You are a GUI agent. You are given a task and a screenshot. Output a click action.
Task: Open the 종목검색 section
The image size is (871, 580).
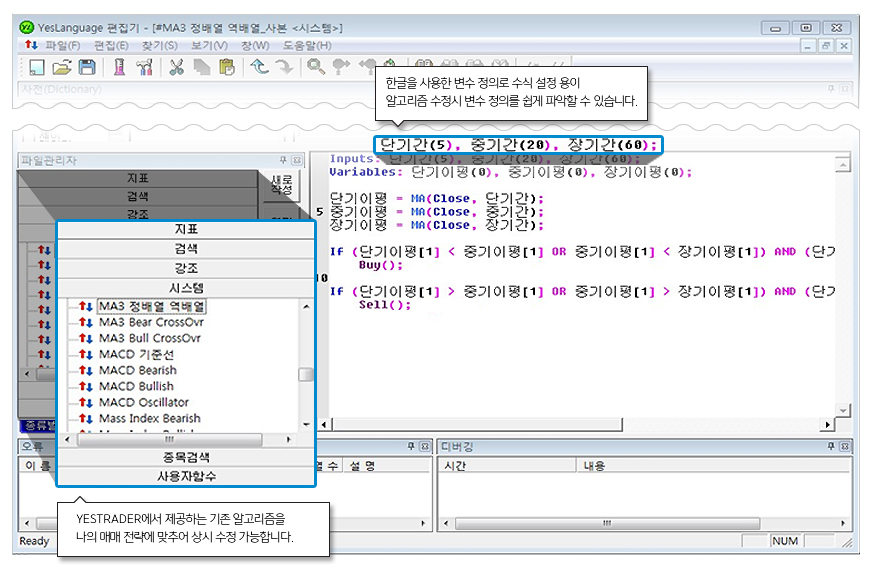186,457
